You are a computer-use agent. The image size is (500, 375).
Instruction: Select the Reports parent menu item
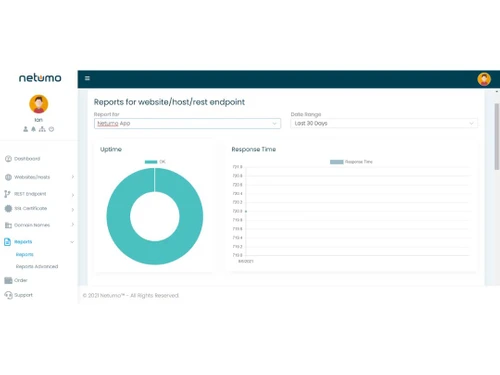pyautogui.click(x=23, y=242)
